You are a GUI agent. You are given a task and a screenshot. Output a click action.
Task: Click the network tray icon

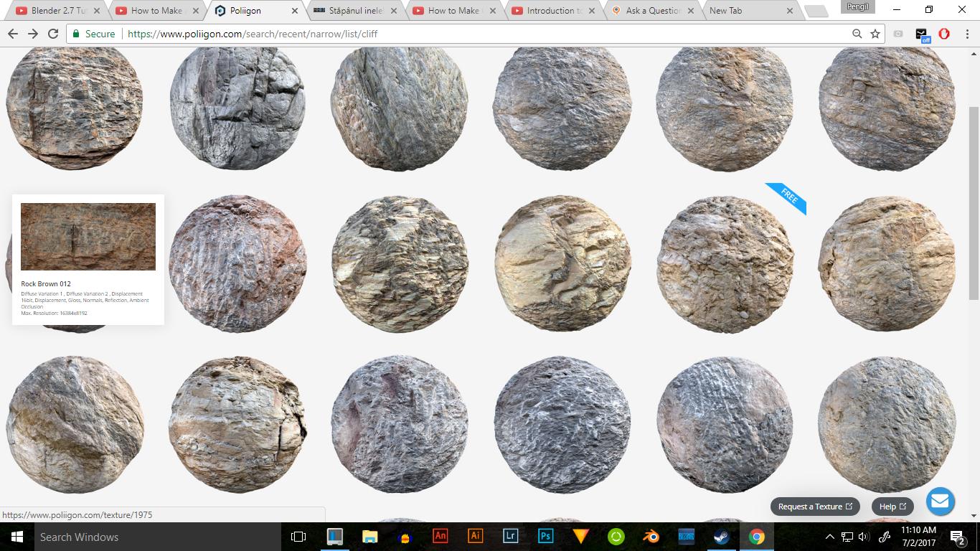[x=847, y=537]
